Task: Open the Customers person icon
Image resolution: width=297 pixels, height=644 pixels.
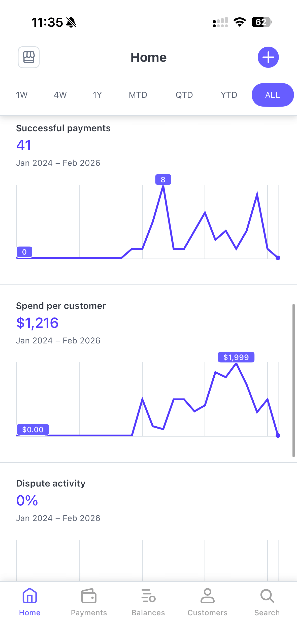Action: pos(208,596)
